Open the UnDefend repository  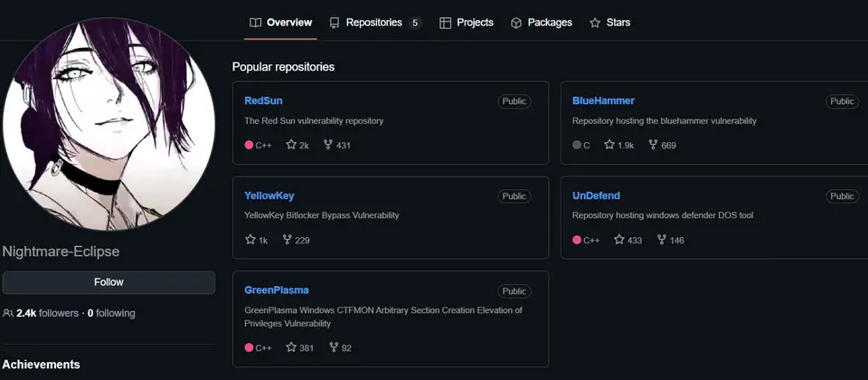tap(596, 195)
